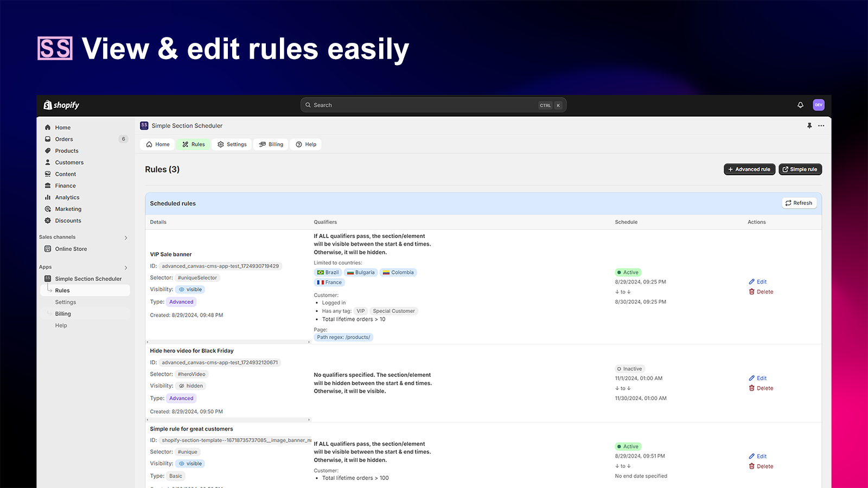Click the Shopify logo
Image resolution: width=868 pixels, height=488 pixels.
(61, 105)
